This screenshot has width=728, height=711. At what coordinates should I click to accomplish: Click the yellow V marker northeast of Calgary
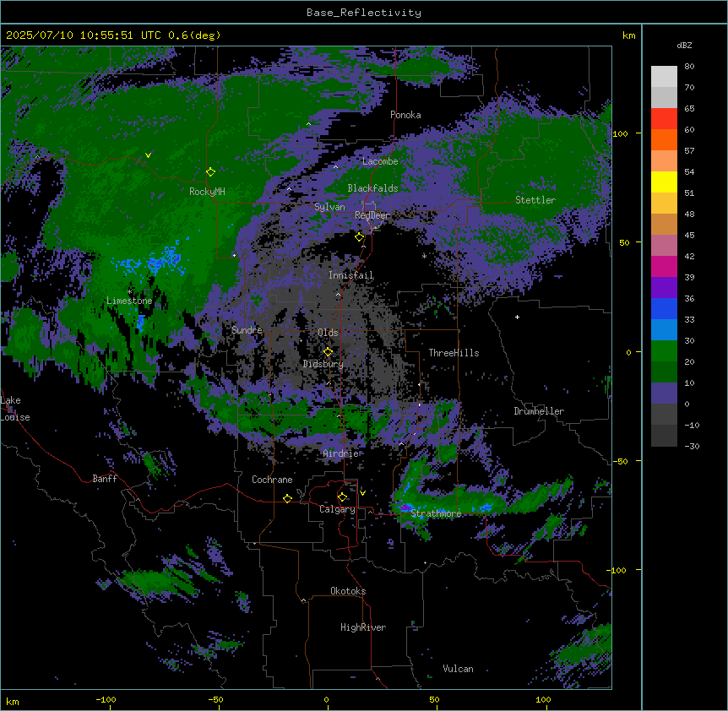coord(362,493)
